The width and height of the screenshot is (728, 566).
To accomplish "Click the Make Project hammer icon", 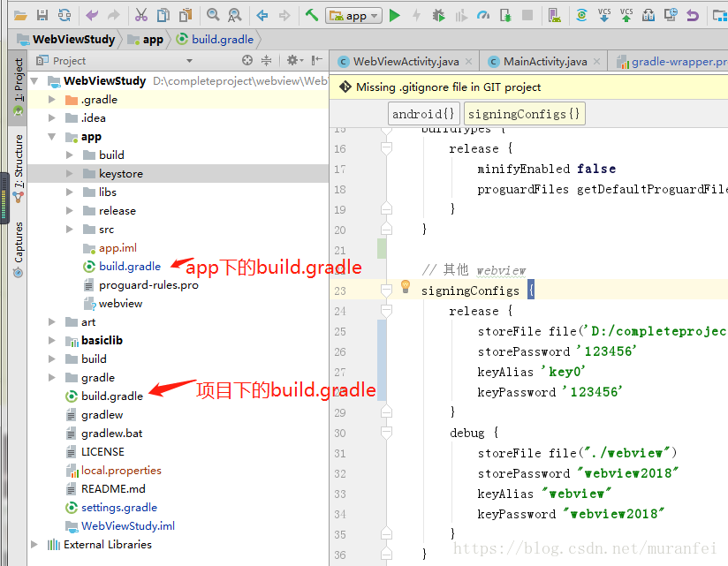I will tap(311, 15).
